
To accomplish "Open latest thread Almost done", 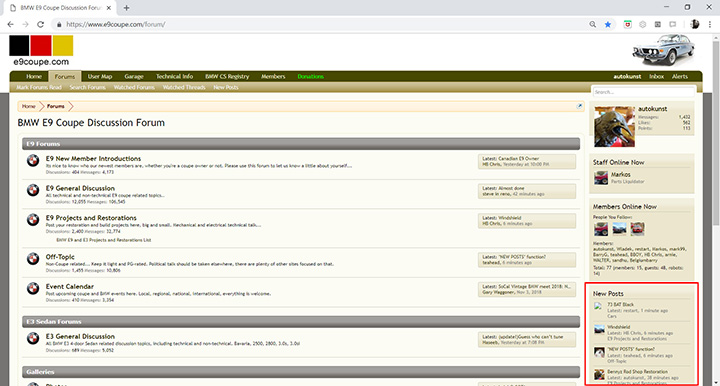I will point(511,188).
